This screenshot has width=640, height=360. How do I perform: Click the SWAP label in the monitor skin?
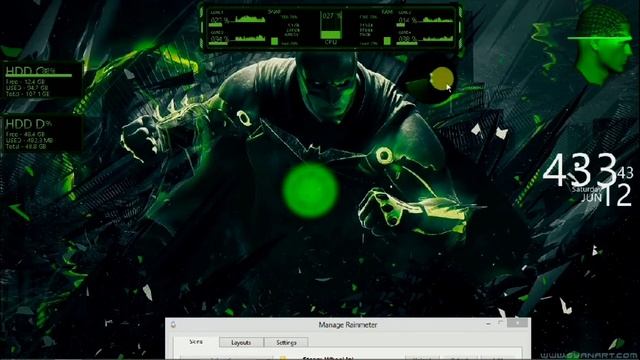coord(274,12)
